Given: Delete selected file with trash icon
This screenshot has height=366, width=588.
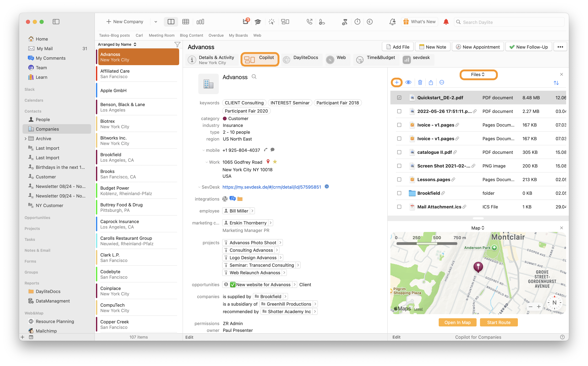Looking at the screenshot, I should tap(420, 83).
